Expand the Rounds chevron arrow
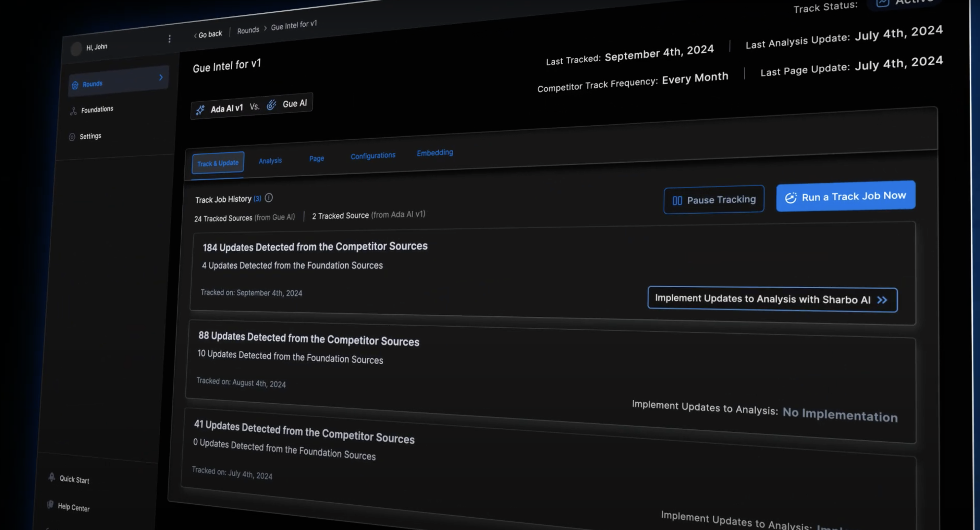 tap(161, 78)
